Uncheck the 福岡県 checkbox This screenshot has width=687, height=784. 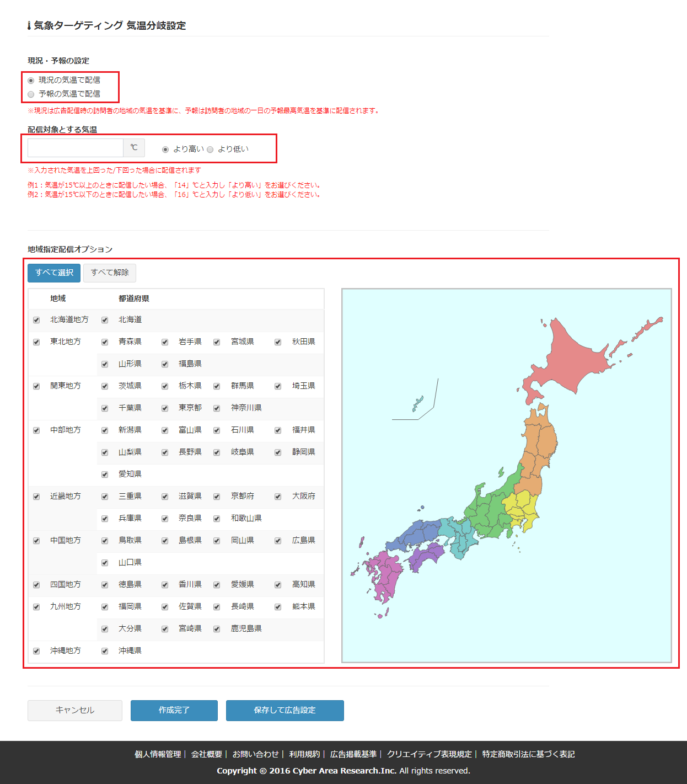point(105,607)
